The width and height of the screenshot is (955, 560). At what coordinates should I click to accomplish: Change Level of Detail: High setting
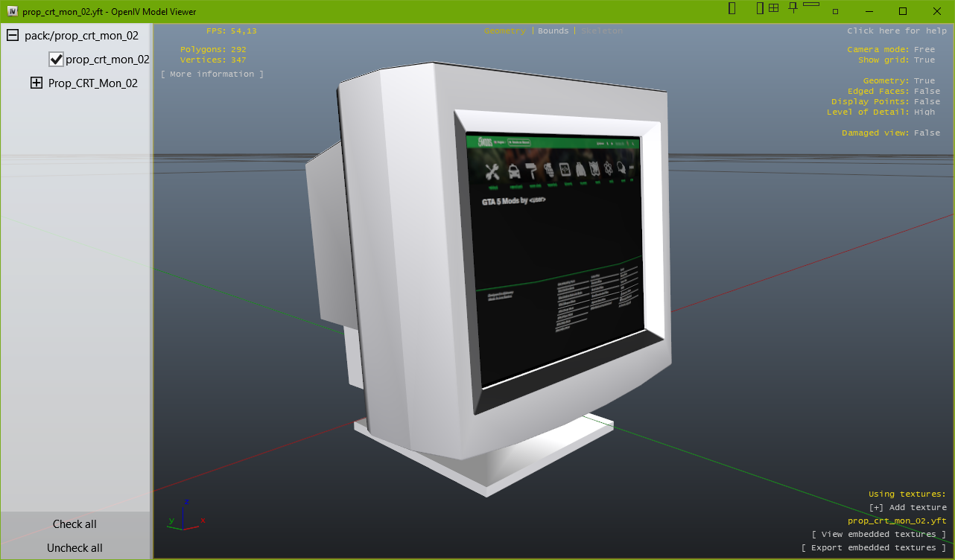click(881, 112)
